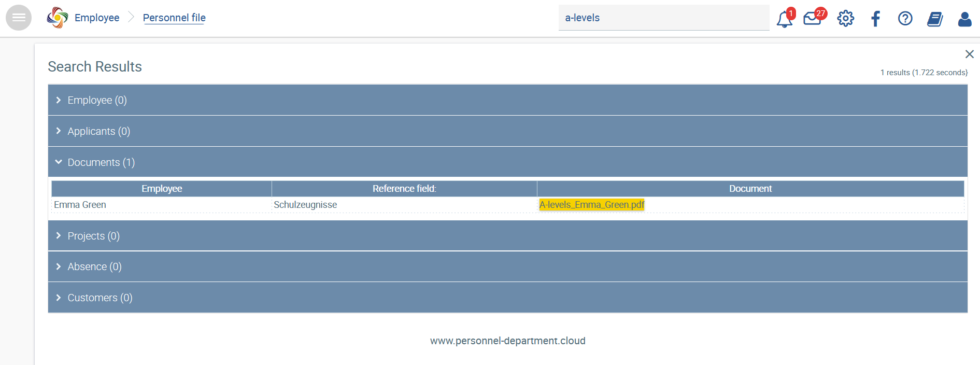Open the user profile icon
Viewport: 980px width, 365px height.
[964, 19]
